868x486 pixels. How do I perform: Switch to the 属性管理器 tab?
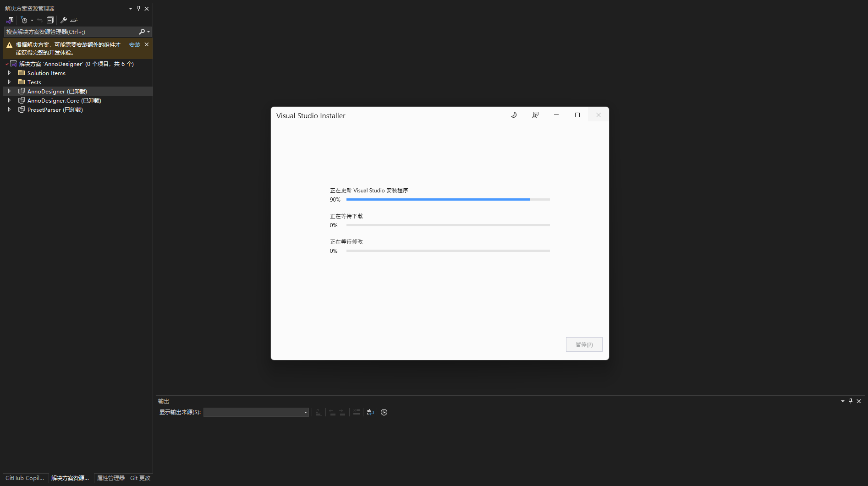[111, 478]
